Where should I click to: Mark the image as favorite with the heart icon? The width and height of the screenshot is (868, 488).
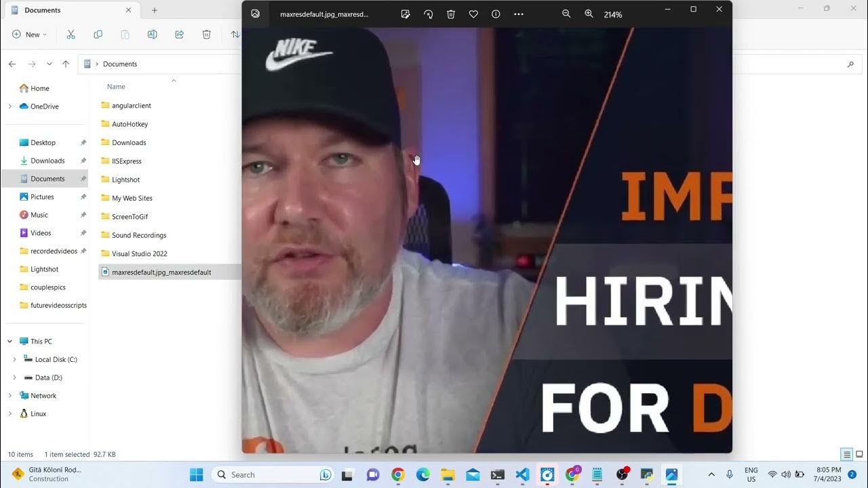(x=473, y=14)
